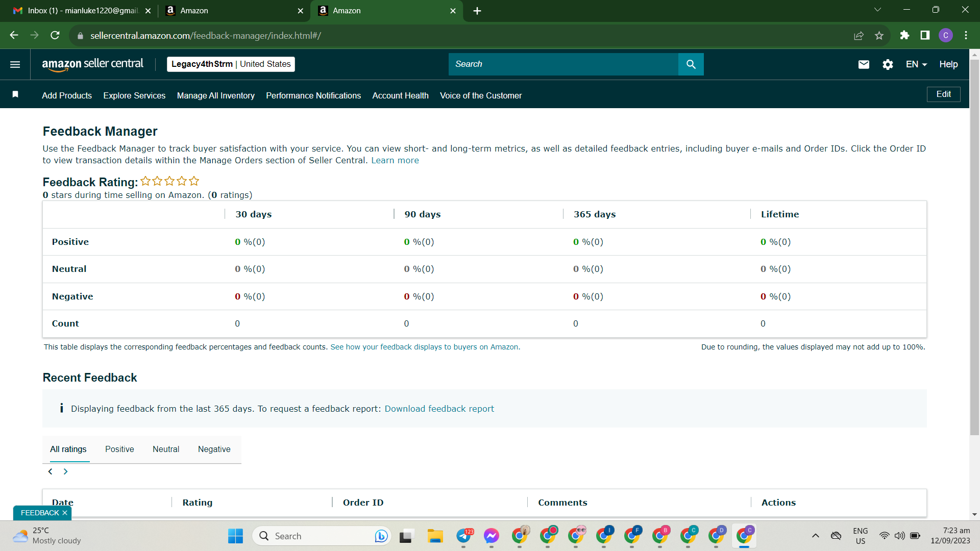
Task: Close the Gmail Inbox browser tab
Action: 148,11
